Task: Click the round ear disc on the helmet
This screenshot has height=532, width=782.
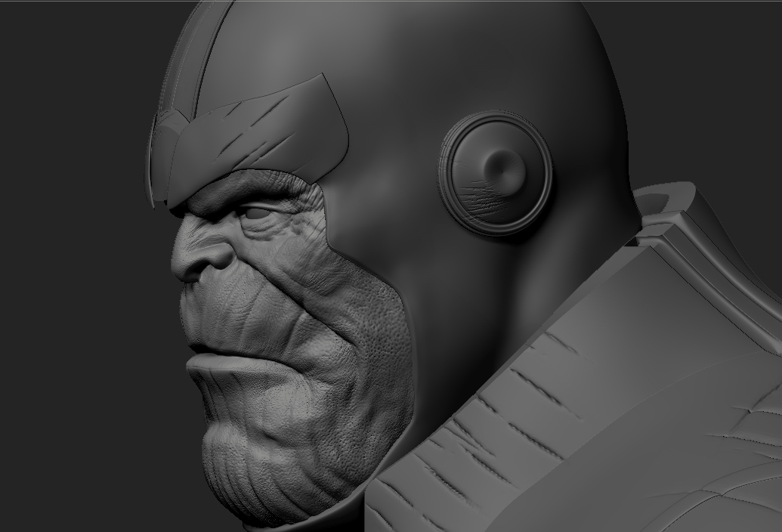Action: [495, 173]
